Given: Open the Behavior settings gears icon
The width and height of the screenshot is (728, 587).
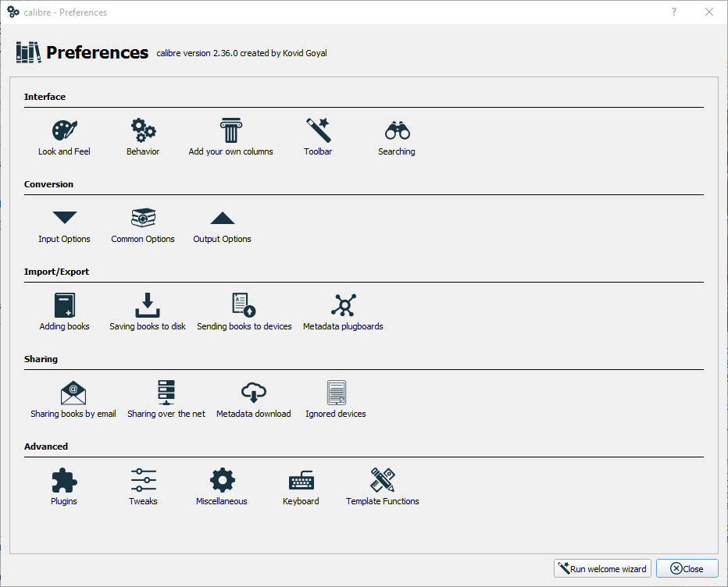Looking at the screenshot, I should (143, 130).
